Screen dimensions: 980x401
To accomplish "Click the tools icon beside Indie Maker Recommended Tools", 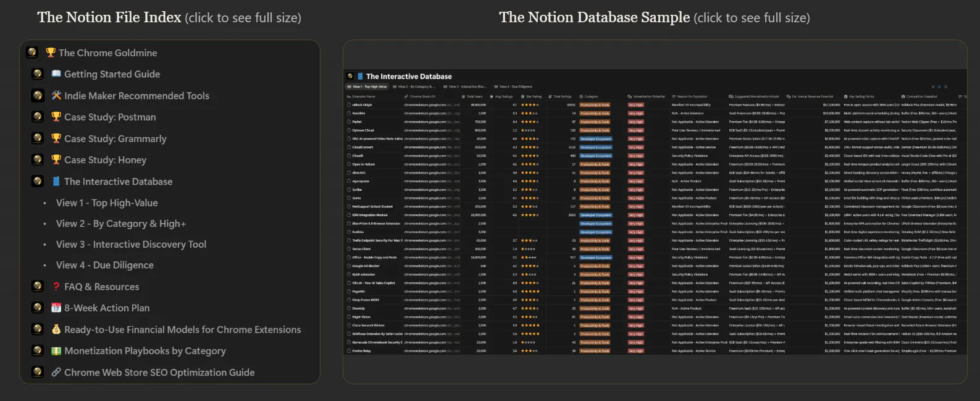I will (56, 95).
